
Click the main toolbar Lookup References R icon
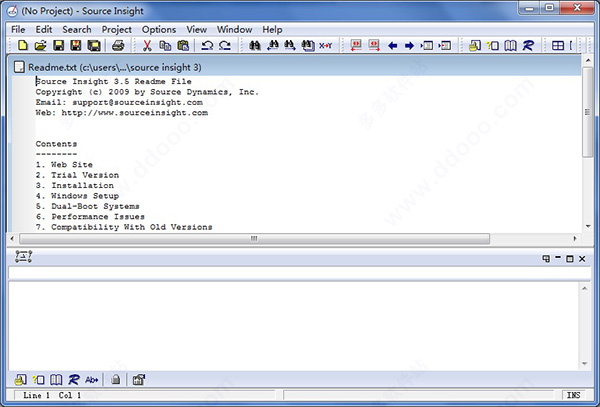528,46
